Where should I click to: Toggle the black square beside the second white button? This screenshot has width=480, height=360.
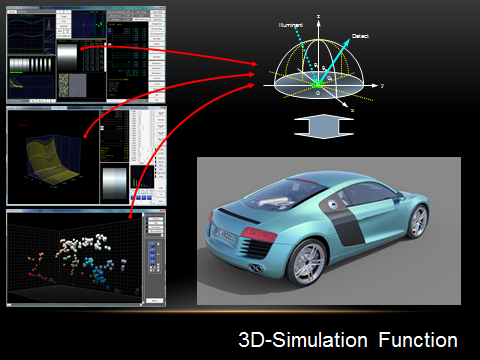tap(147, 223)
